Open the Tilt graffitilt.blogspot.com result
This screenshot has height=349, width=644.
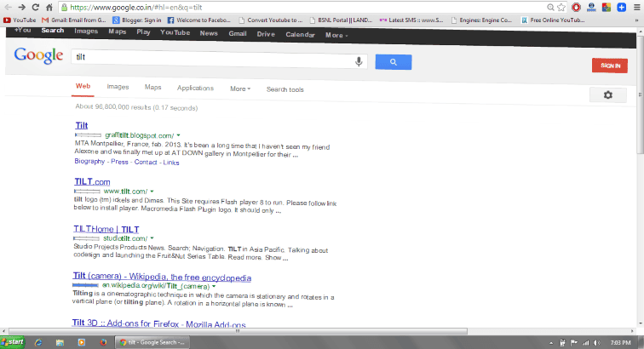(x=81, y=125)
